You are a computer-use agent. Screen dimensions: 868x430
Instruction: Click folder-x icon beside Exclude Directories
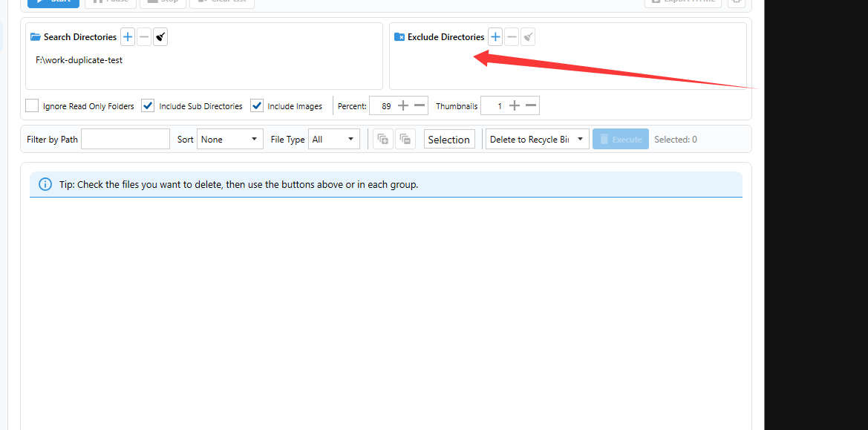tap(399, 37)
